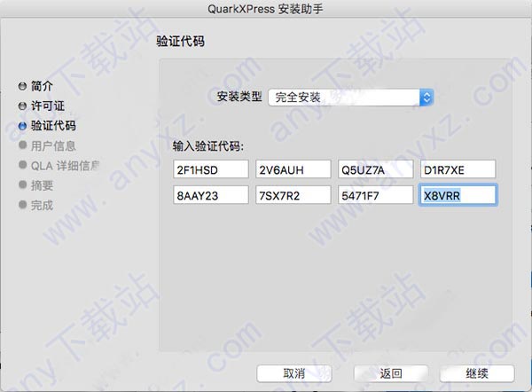Click the 验证代码 page heading
This screenshot has height=392, width=532.
coord(180,42)
